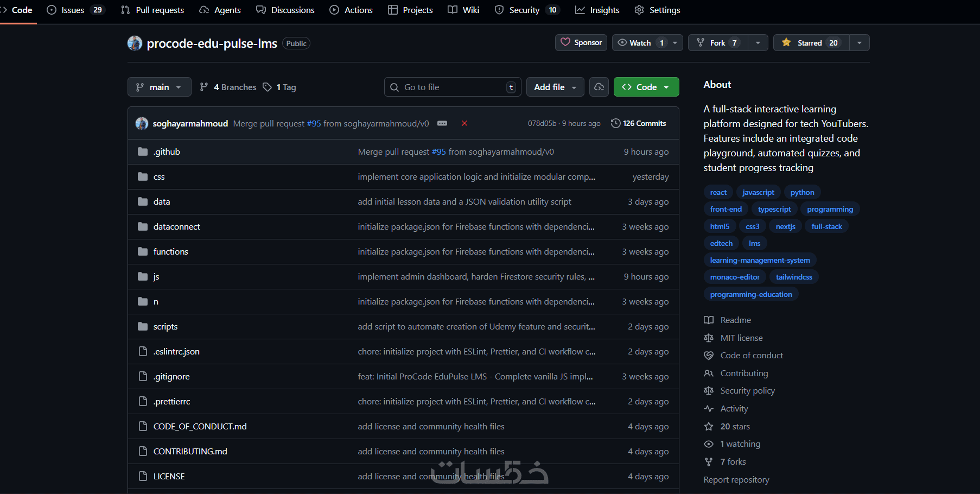
Task: View the 4 Branches list
Action: (228, 87)
